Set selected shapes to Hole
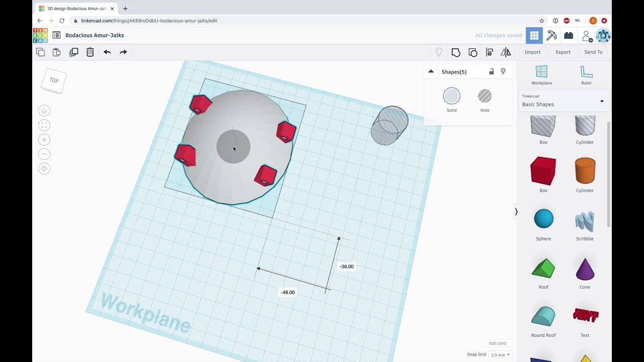Viewport: 644px width, 362px height. click(485, 100)
